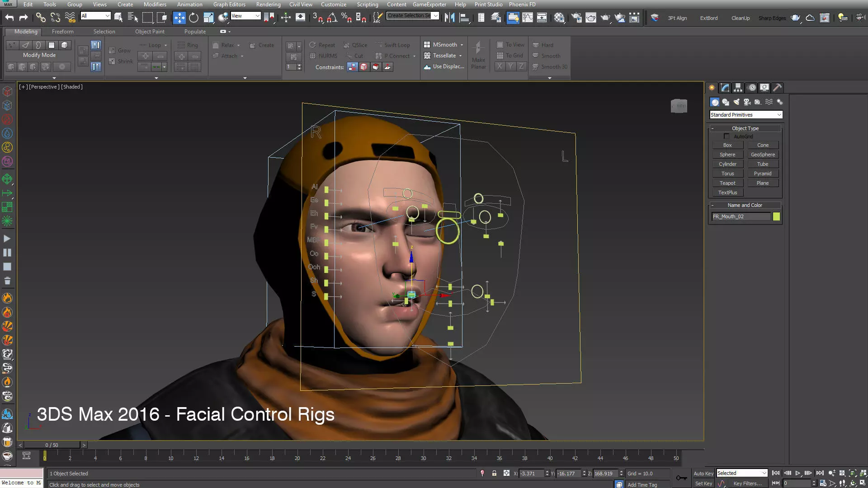Toggle Set Key mode
The height and width of the screenshot is (488, 868).
pyautogui.click(x=703, y=483)
